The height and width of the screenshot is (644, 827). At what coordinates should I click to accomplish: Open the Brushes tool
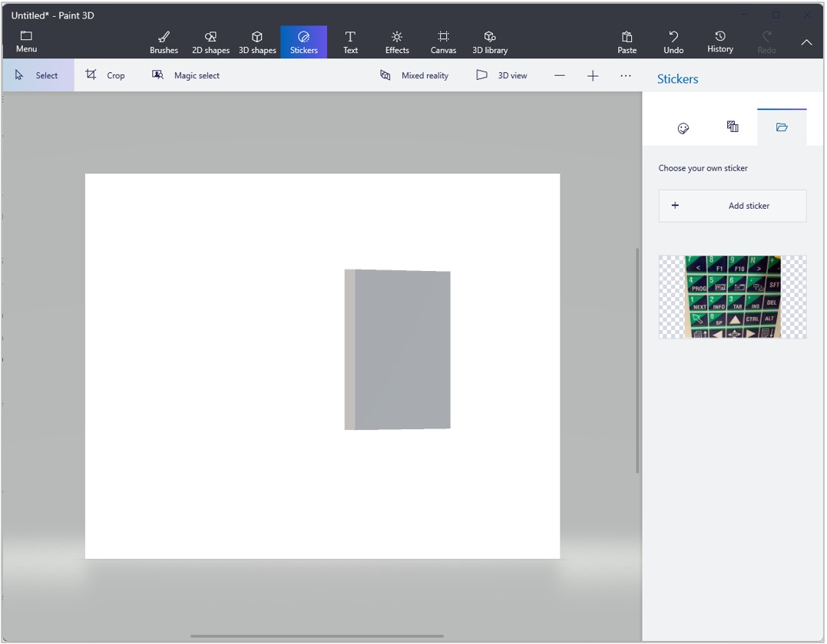(164, 41)
